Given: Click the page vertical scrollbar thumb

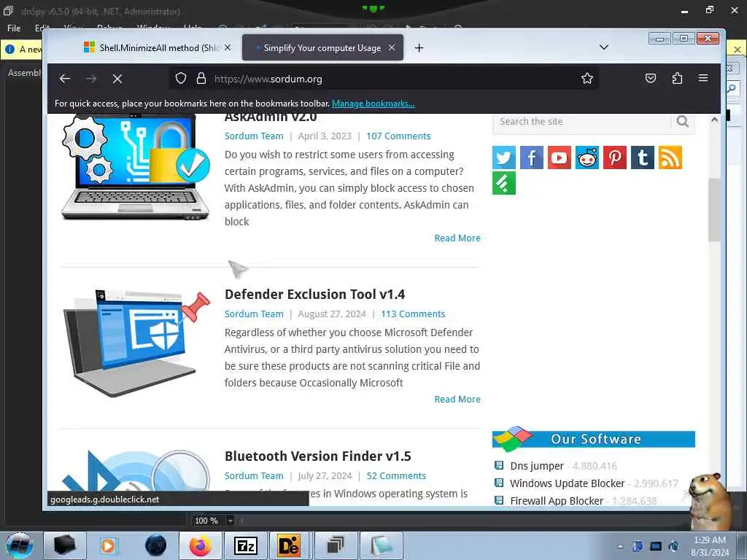Looking at the screenshot, I should coord(713,209).
